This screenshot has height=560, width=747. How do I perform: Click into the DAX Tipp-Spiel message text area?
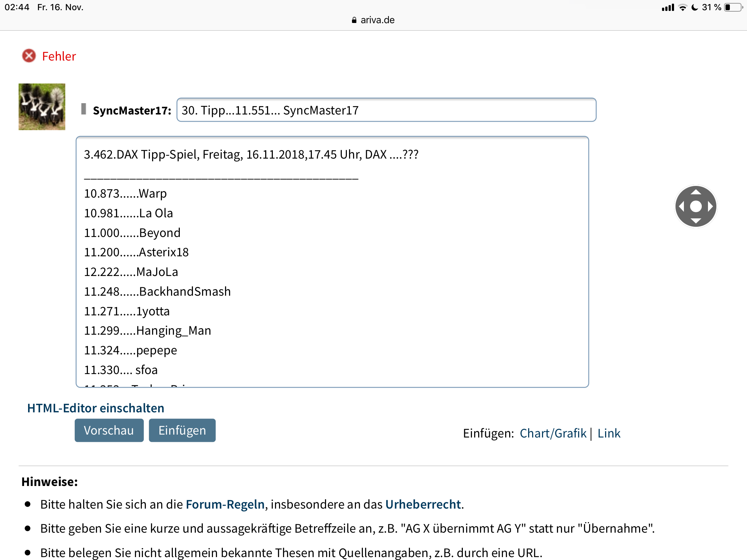click(332, 261)
